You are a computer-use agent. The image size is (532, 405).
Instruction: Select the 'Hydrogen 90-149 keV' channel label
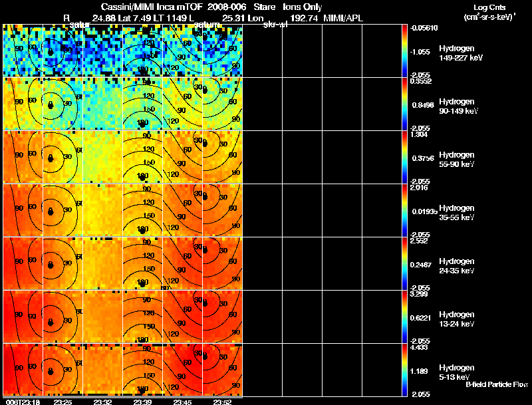click(x=458, y=106)
